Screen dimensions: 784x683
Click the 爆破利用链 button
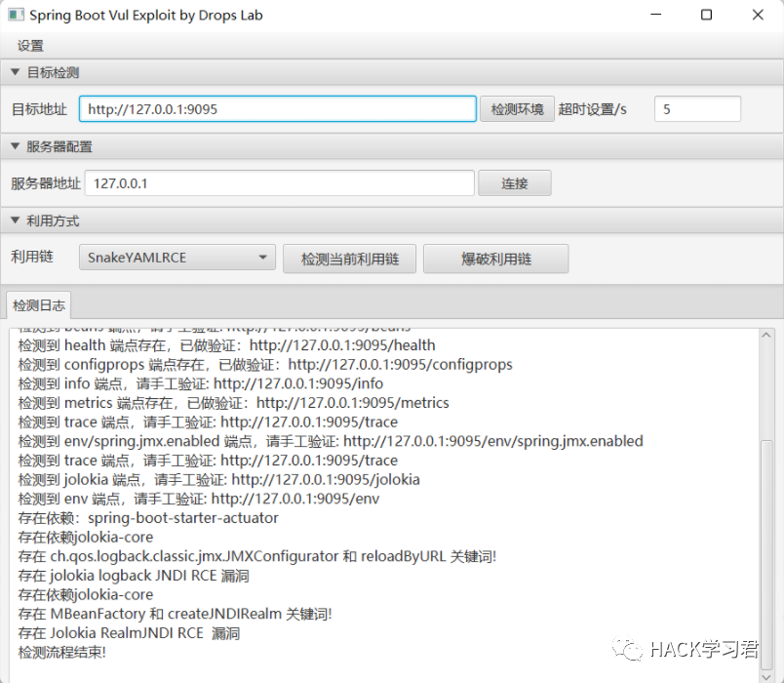[496, 259]
